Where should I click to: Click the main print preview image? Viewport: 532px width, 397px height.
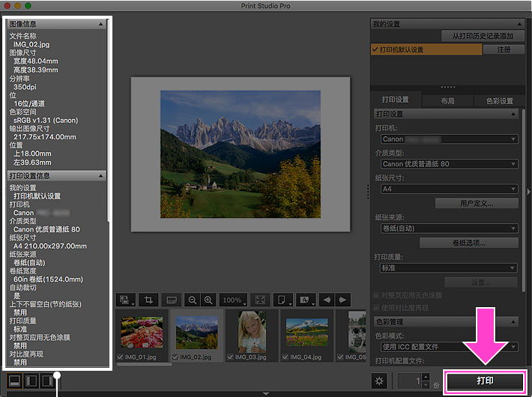point(241,154)
